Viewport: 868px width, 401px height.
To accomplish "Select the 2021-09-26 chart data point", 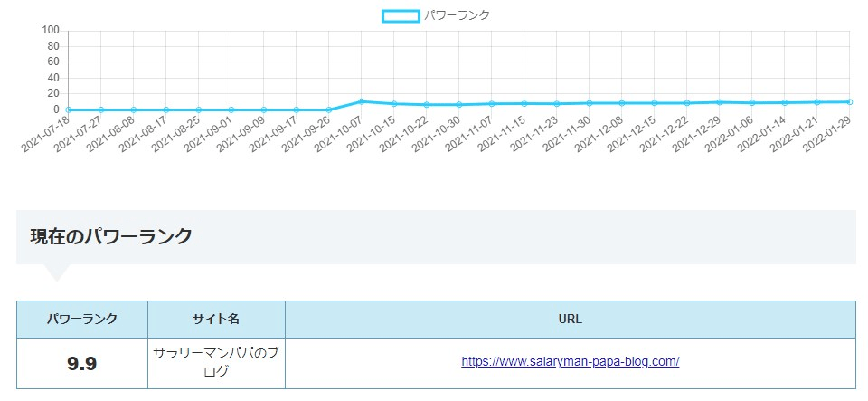I will tap(329, 110).
